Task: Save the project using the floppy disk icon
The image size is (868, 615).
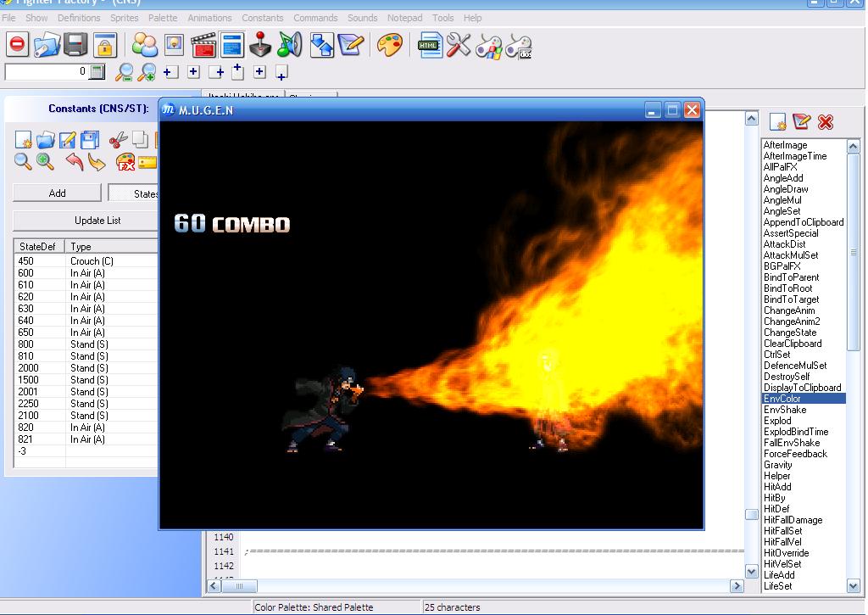Action: pos(75,45)
